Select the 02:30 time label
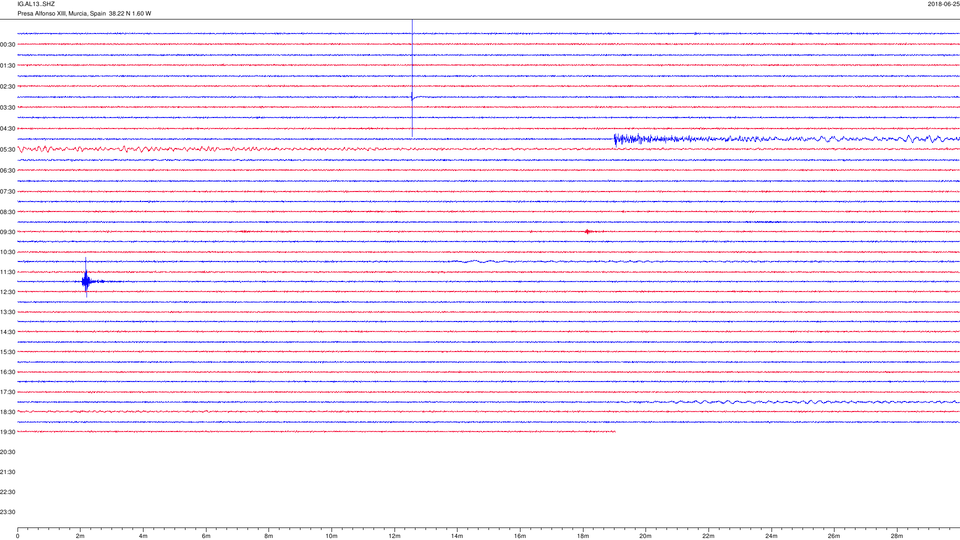 (x=7, y=87)
